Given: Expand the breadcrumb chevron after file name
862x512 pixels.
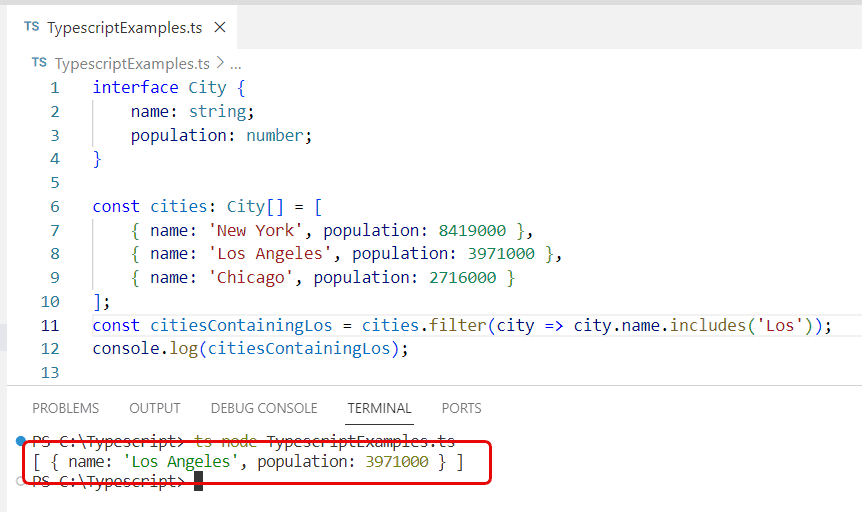Looking at the screenshot, I should (x=220, y=63).
